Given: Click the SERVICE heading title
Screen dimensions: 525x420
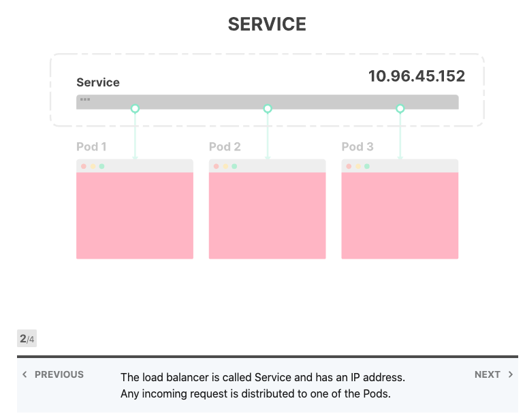Looking at the screenshot, I should point(267,25).
